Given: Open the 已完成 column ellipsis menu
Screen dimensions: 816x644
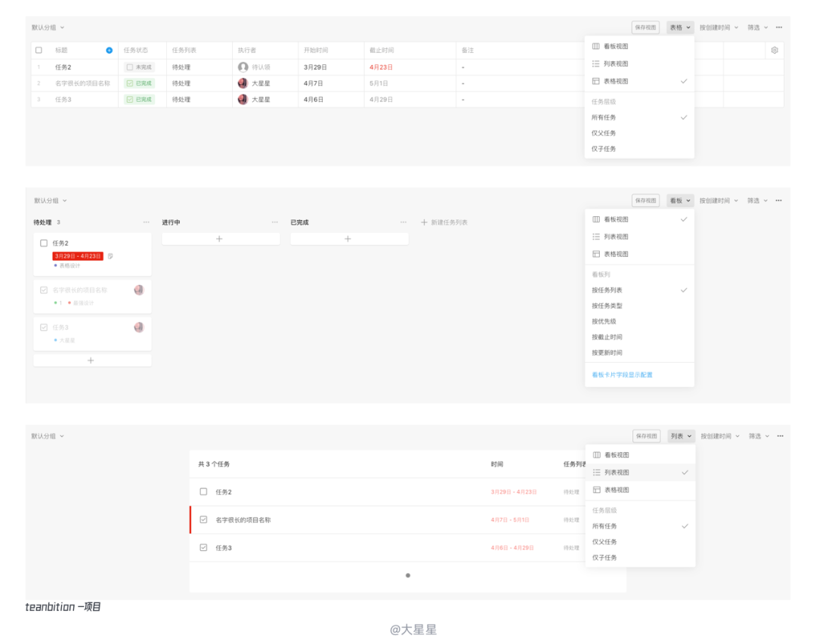Looking at the screenshot, I should (403, 222).
